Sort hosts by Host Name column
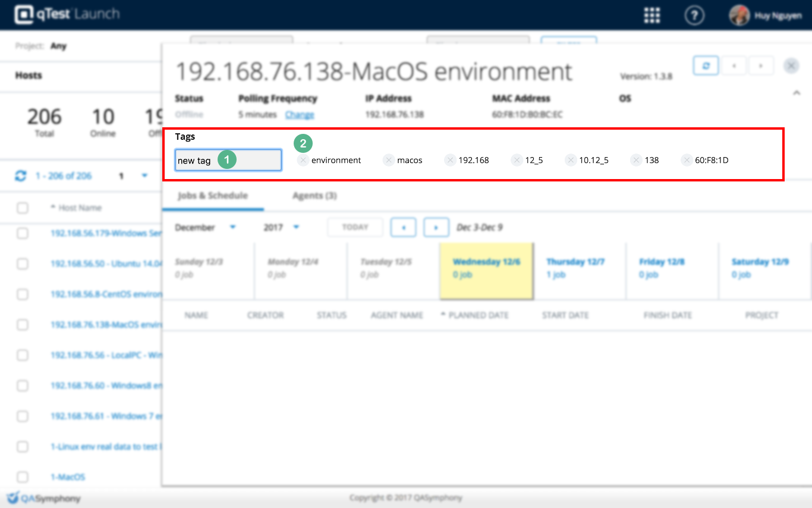The image size is (812, 508). tap(76, 208)
